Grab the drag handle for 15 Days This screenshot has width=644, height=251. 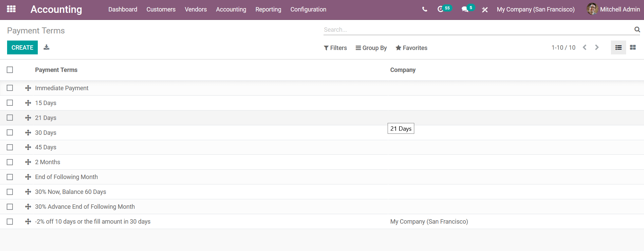[28, 103]
